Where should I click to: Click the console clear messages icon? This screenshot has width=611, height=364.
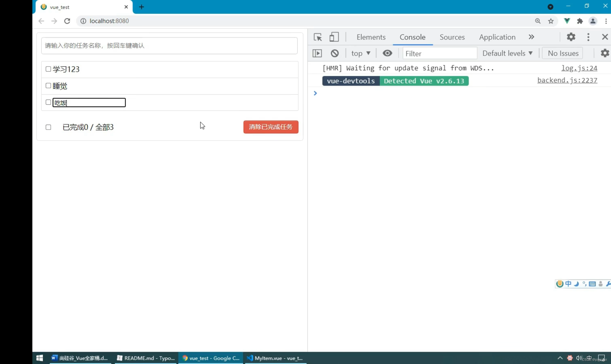click(334, 53)
